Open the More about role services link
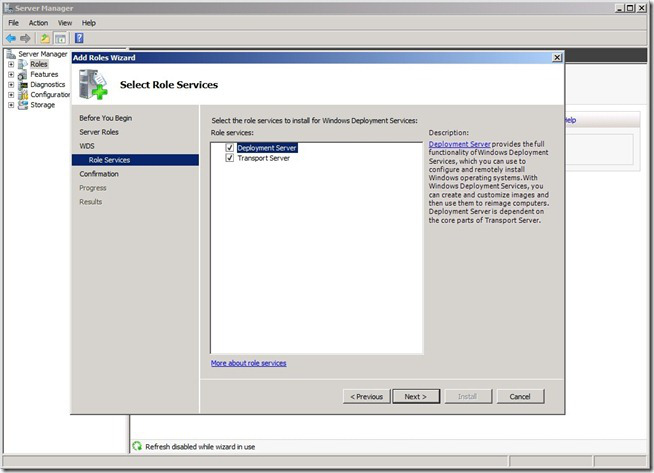This screenshot has height=473, width=654. (248, 363)
